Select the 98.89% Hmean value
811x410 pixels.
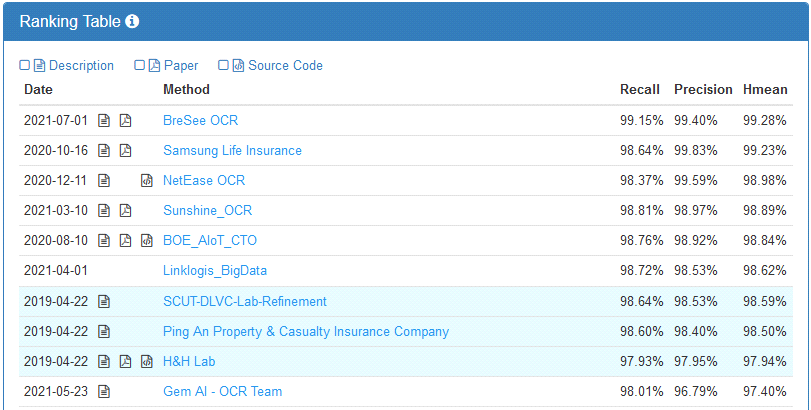(764, 210)
